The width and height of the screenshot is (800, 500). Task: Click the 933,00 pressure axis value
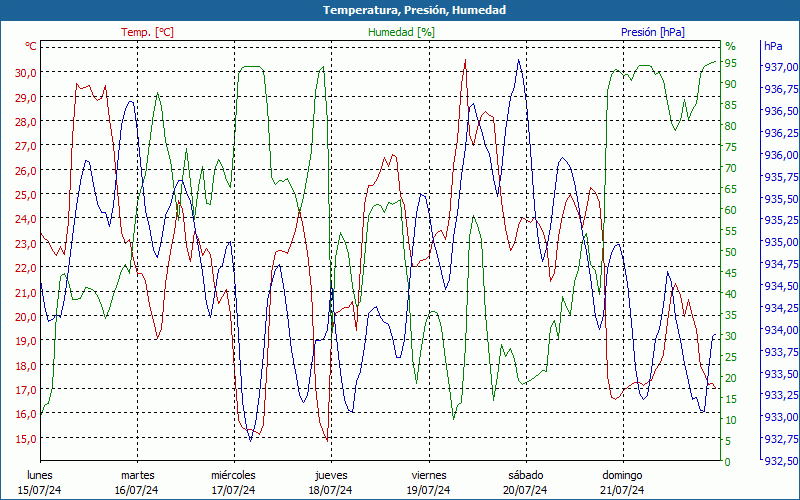coord(781,417)
